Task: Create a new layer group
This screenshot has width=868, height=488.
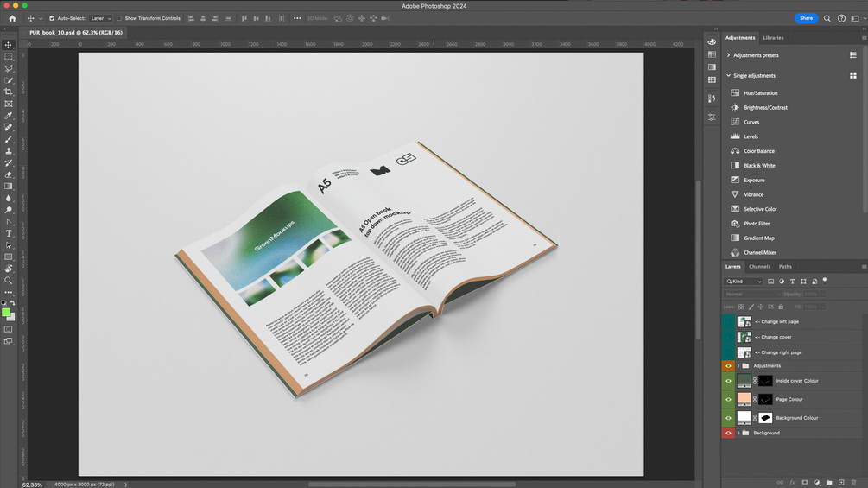Action: coord(828,483)
